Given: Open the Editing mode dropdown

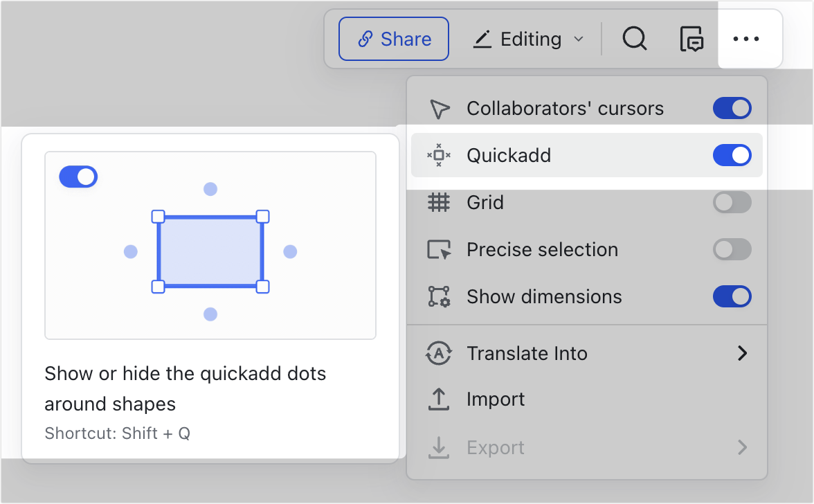Looking at the screenshot, I should pos(529,39).
